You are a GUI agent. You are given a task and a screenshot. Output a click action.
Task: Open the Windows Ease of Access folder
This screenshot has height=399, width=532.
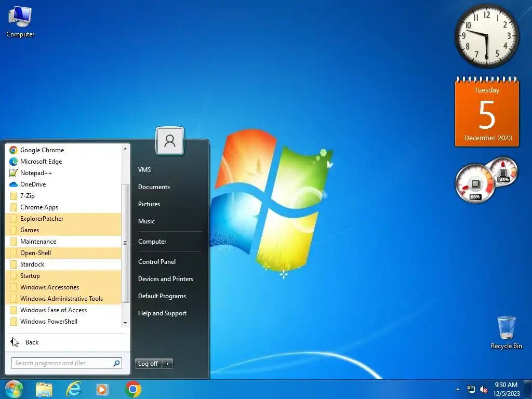click(63, 310)
